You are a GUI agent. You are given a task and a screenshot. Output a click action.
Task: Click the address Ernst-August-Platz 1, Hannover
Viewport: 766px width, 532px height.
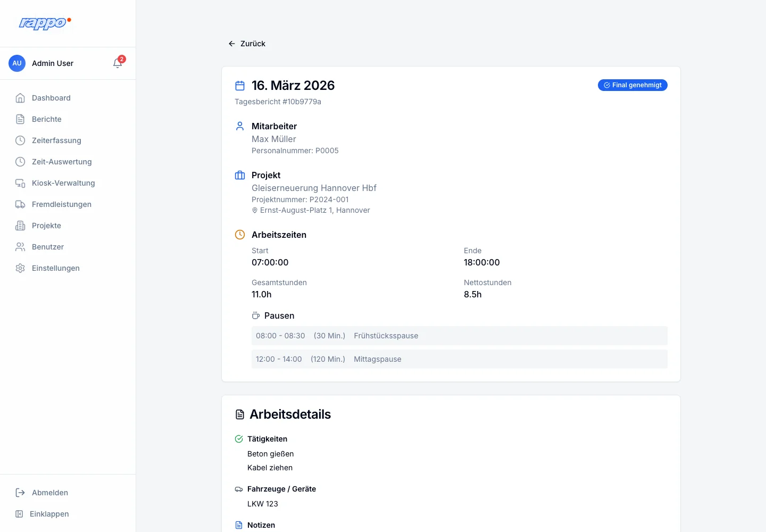(315, 210)
